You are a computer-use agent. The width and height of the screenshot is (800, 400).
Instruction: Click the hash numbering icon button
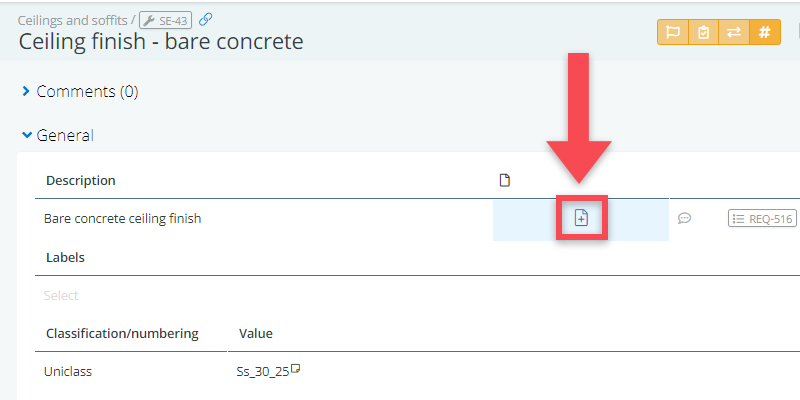764,32
